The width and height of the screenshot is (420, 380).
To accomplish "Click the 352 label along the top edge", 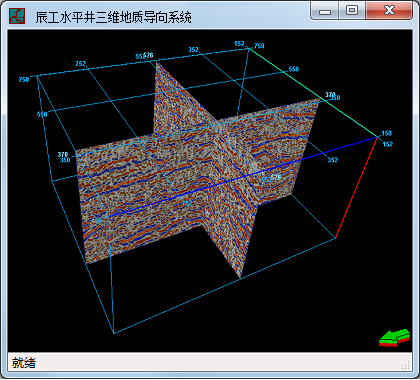I will coord(193,50).
